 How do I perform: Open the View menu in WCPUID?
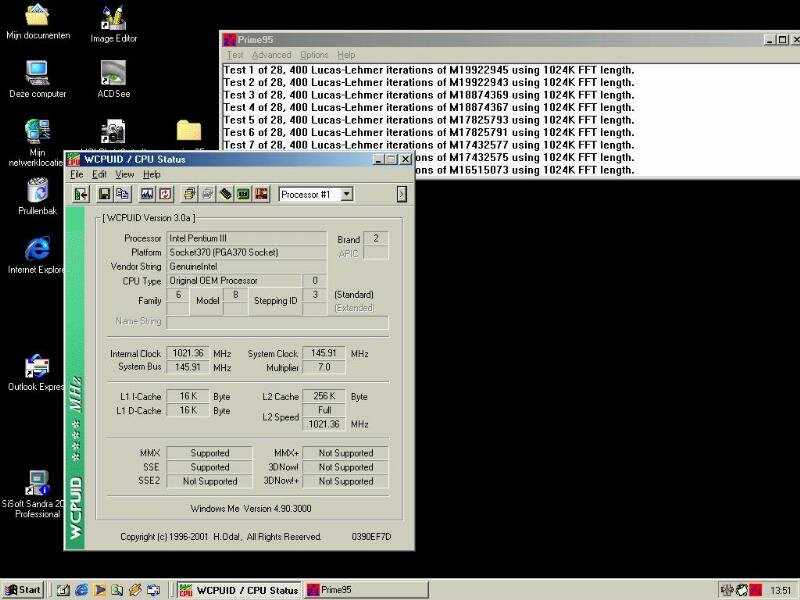(x=124, y=174)
